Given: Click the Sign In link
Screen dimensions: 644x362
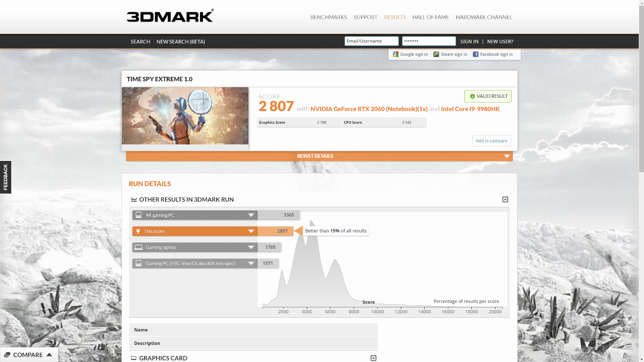Looking at the screenshot, I should coord(469,41).
